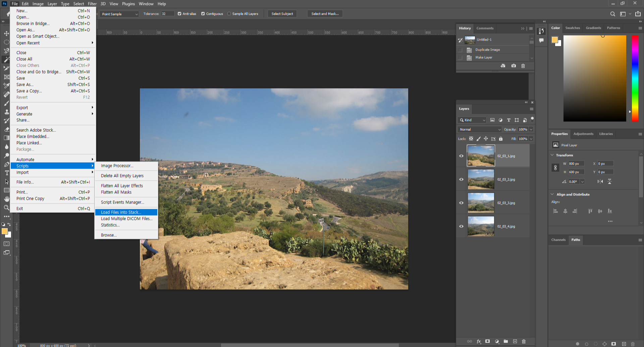Select the Blur tool

[x=6, y=147]
